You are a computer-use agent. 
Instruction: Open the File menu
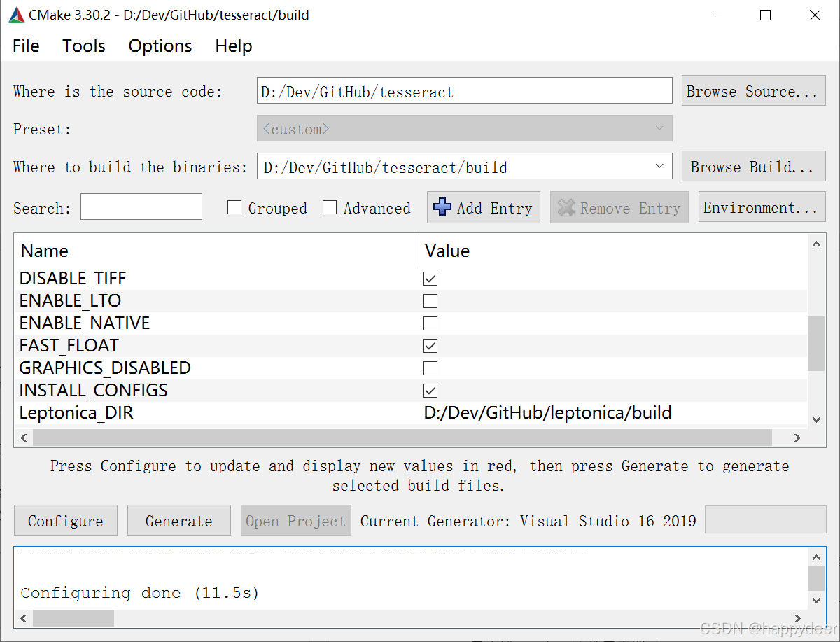point(26,46)
